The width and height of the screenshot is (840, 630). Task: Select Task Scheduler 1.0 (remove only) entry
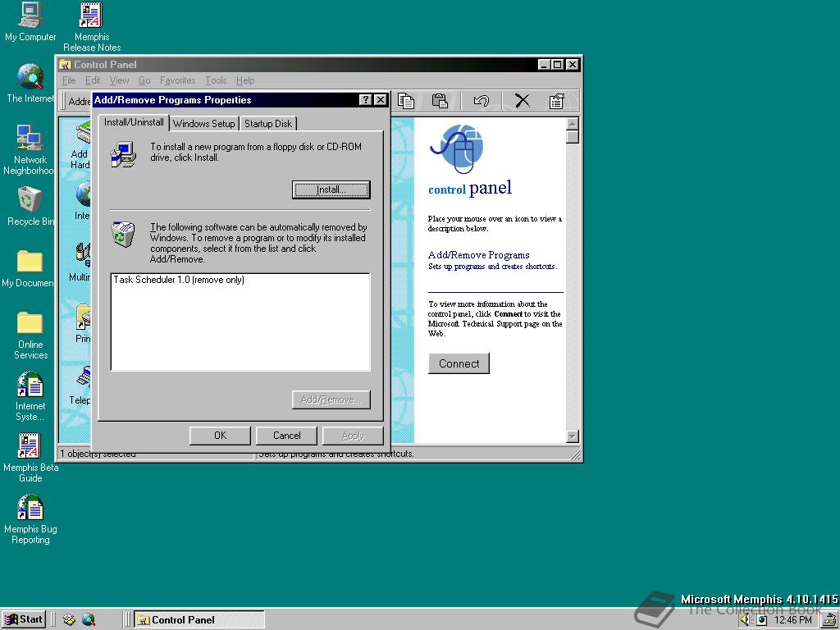click(179, 280)
